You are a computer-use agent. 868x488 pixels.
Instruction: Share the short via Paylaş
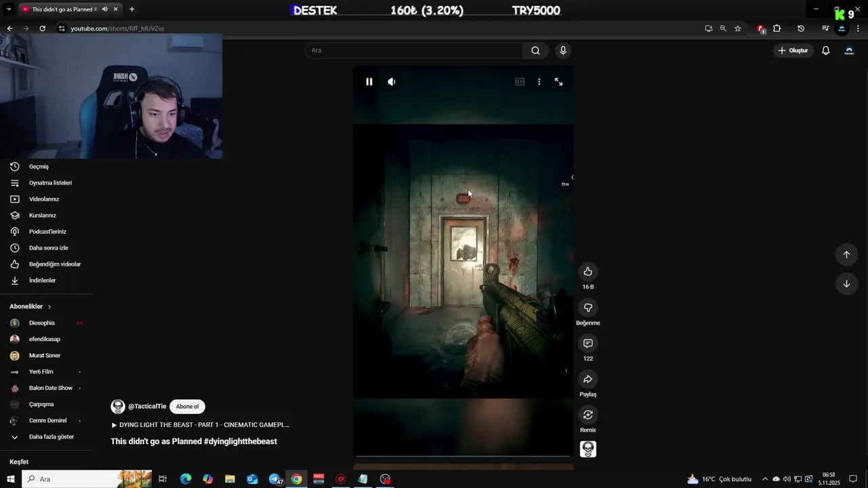click(x=588, y=380)
